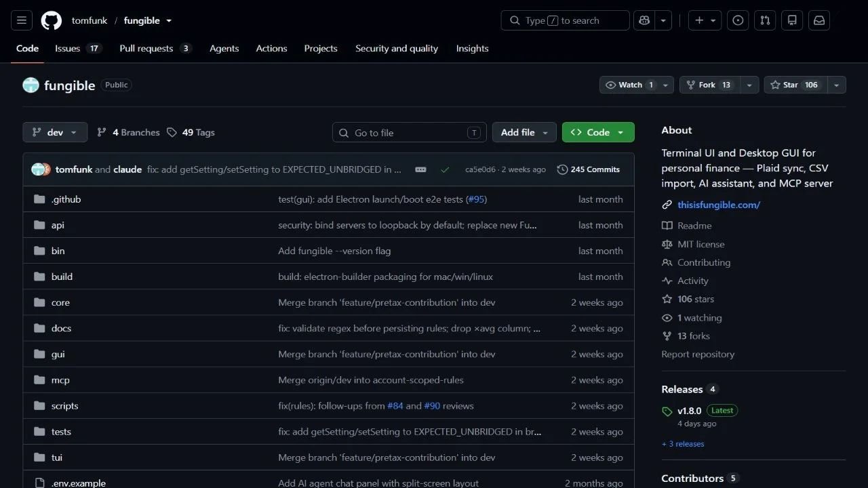Open the Create new plus dropdown
Viewport: 868px width, 488px height.
point(705,20)
